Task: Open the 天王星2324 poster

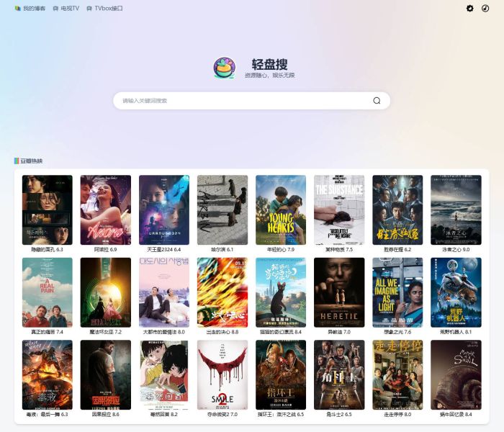Action: tap(164, 210)
